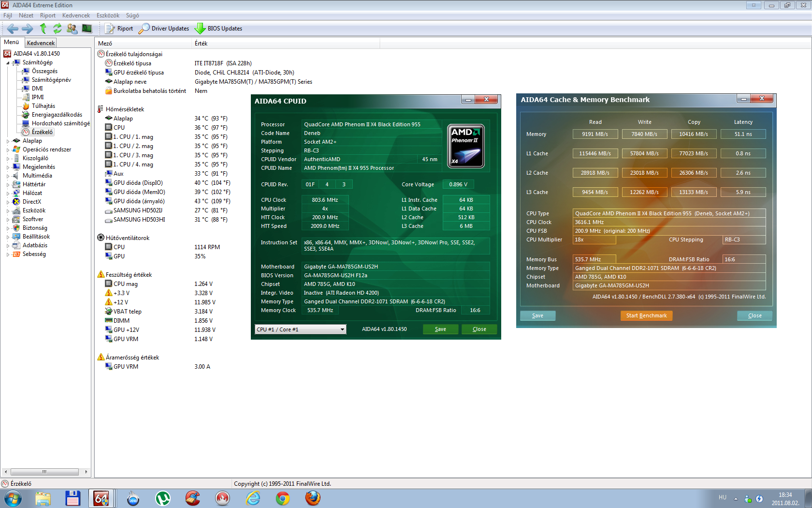Select DMI in the tree
This screenshot has width=812, height=508.
click(37, 89)
